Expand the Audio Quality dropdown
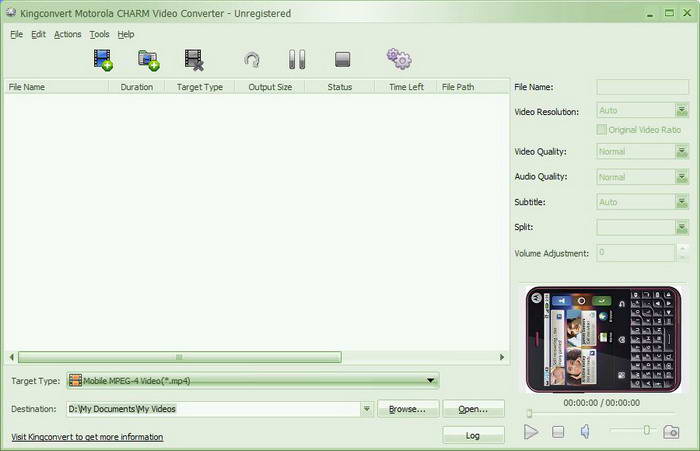This screenshot has height=451, width=700. pyautogui.click(x=682, y=177)
